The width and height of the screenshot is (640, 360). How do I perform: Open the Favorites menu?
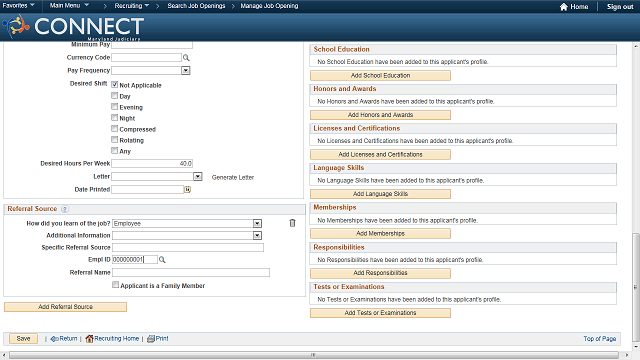[x=18, y=5]
